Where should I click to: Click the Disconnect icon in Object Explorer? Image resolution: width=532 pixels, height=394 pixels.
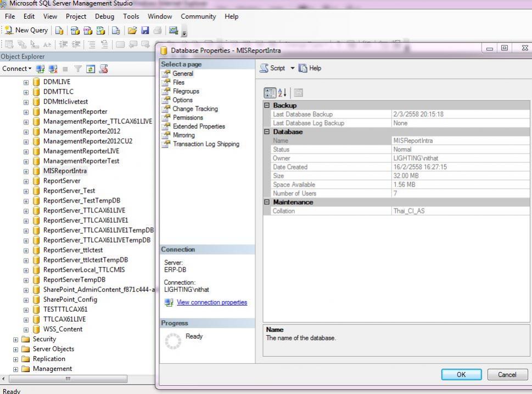53,69
